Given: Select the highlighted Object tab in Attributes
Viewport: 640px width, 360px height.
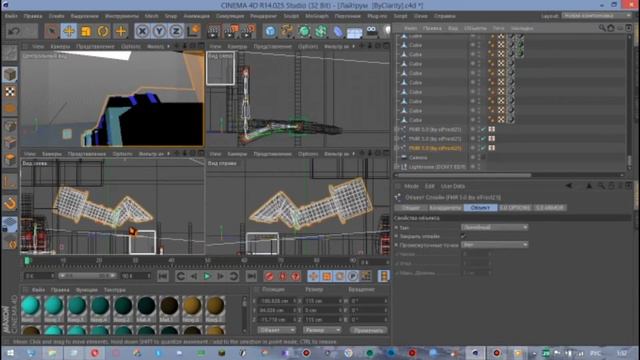Looking at the screenshot, I should [x=480, y=208].
